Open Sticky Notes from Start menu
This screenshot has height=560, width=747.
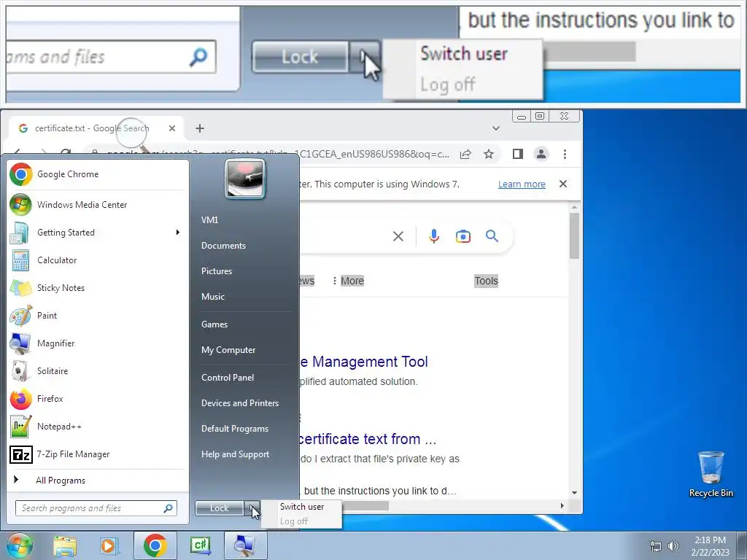[x=96, y=287]
